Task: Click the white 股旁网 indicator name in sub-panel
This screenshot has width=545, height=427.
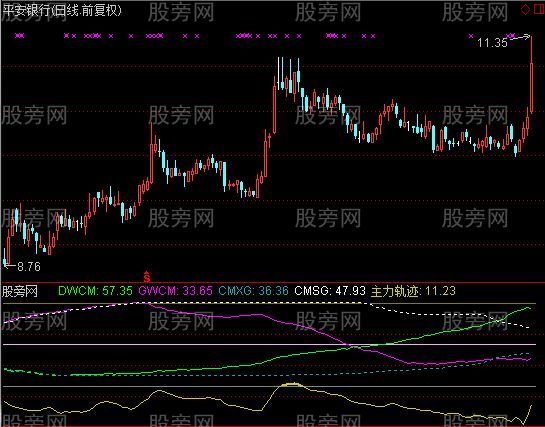Action: [20, 291]
